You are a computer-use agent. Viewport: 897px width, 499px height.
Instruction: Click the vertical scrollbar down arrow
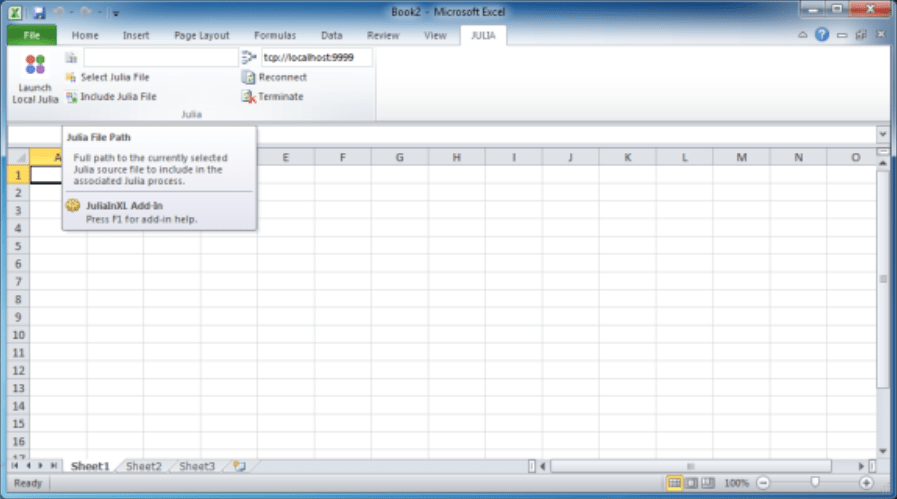click(x=883, y=451)
